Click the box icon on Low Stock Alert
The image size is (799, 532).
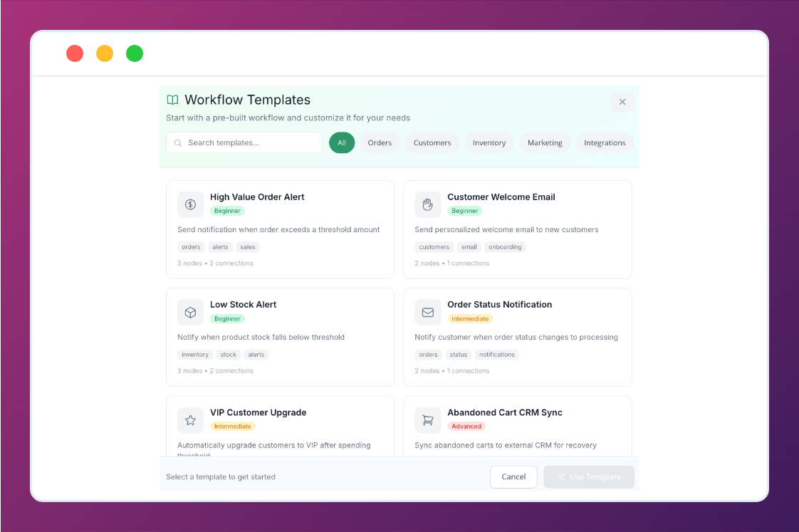[190, 313]
